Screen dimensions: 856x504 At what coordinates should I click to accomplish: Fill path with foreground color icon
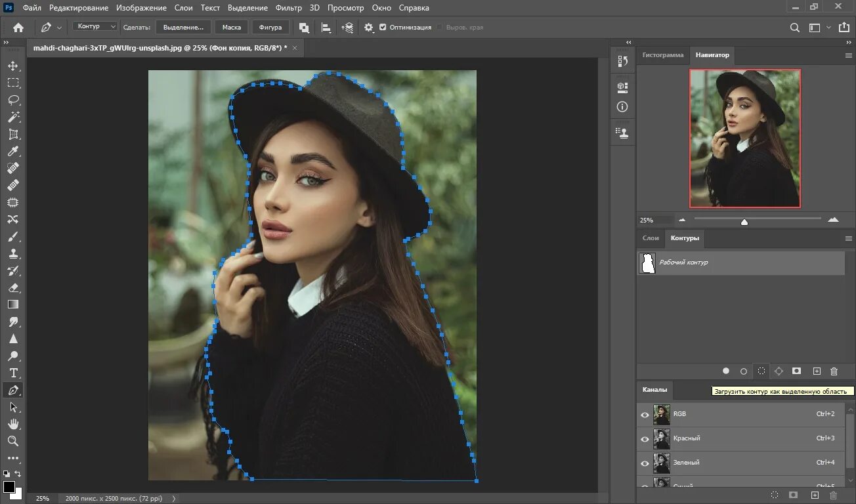click(726, 371)
